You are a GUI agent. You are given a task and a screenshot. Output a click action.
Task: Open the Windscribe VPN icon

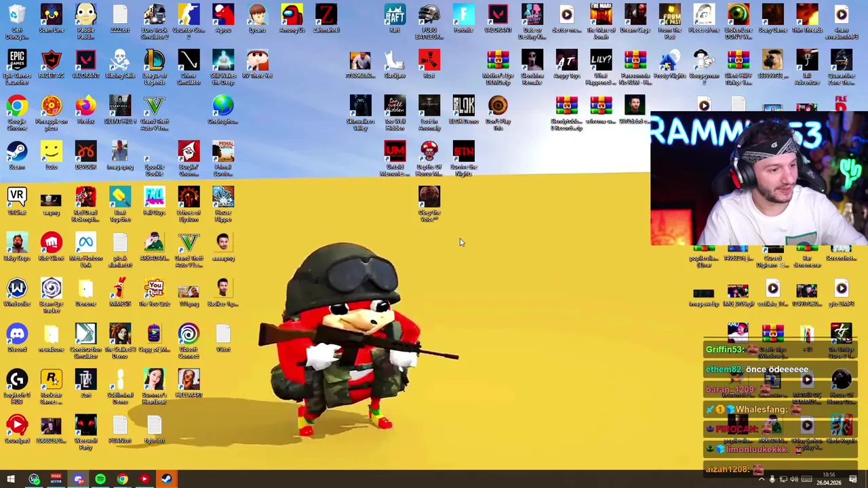17,293
